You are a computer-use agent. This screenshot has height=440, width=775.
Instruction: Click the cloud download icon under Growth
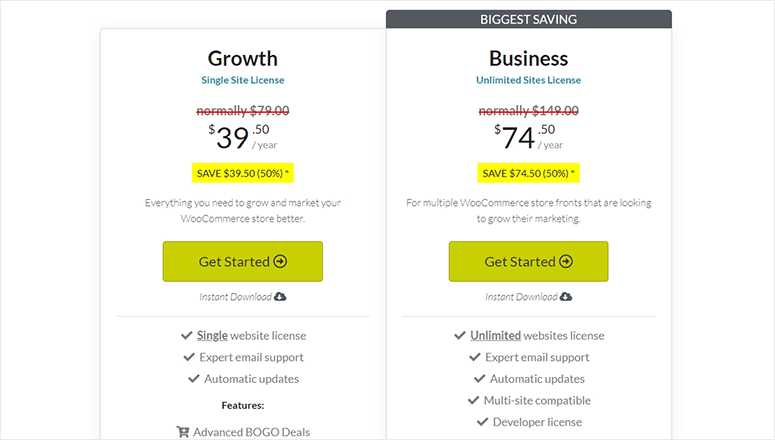click(x=280, y=297)
